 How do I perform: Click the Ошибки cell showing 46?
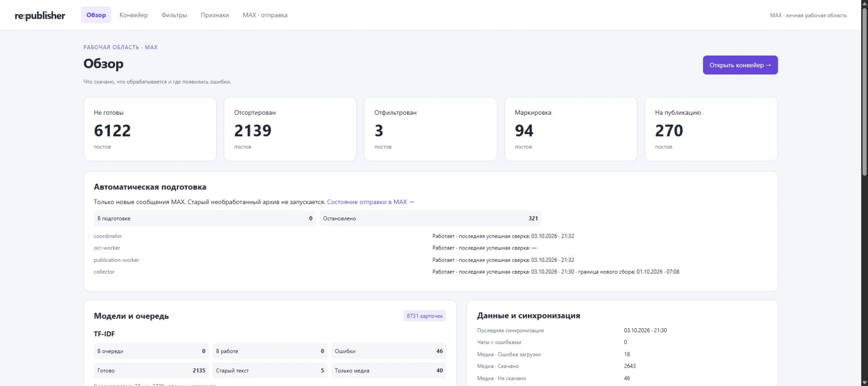pos(389,351)
